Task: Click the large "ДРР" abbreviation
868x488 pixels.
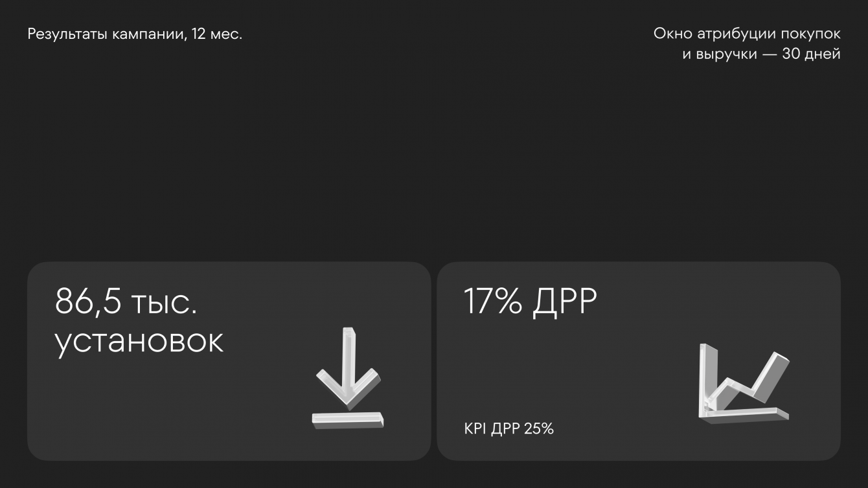Action: [x=564, y=302]
